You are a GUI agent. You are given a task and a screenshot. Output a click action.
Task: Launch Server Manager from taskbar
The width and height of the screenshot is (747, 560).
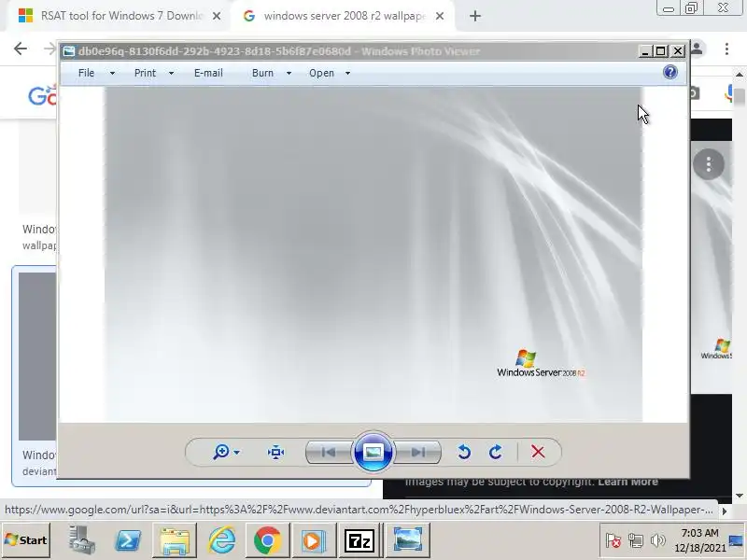pyautogui.click(x=81, y=540)
